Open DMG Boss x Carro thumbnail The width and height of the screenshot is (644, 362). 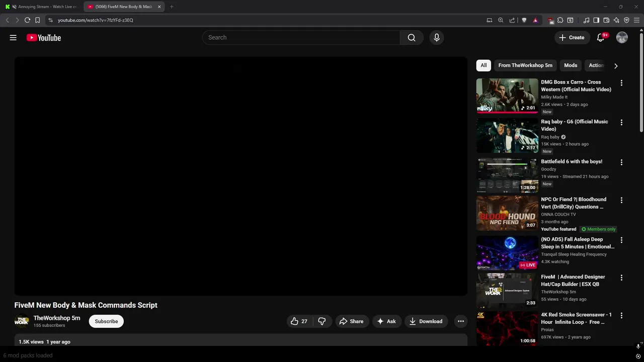pyautogui.click(x=507, y=96)
